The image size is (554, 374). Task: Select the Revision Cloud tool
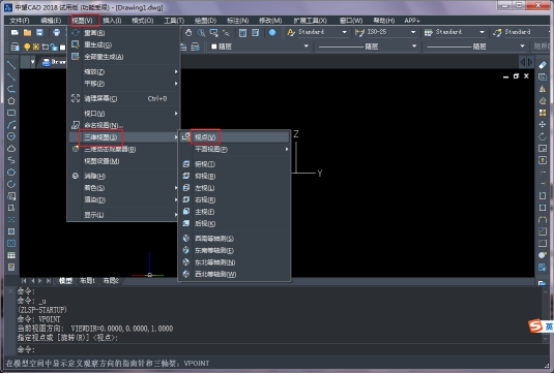tap(11, 148)
